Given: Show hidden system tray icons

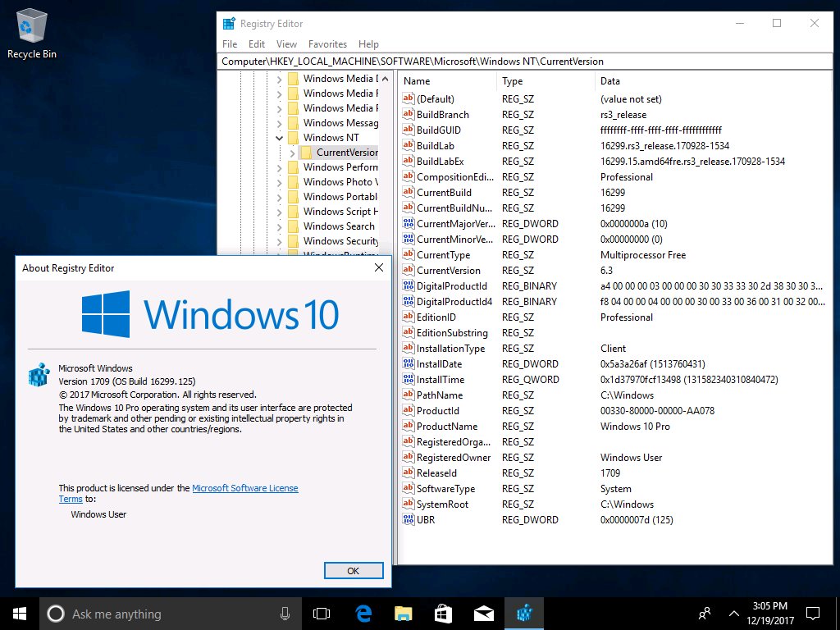Looking at the screenshot, I should pyautogui.click(x=734, y=614).
